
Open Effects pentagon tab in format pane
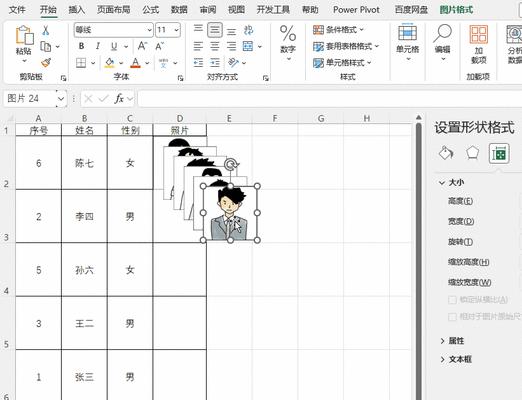[472, 153]
